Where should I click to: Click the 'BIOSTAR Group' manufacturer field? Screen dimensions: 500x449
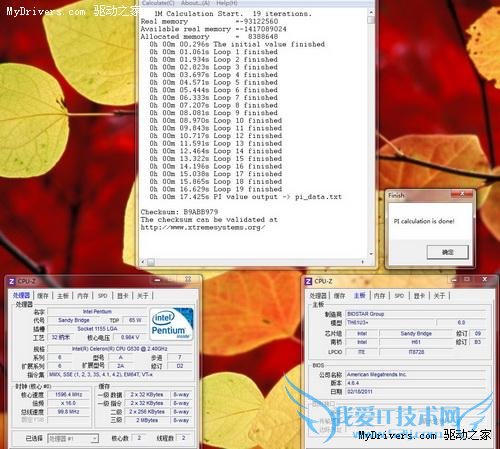point(416,314)
